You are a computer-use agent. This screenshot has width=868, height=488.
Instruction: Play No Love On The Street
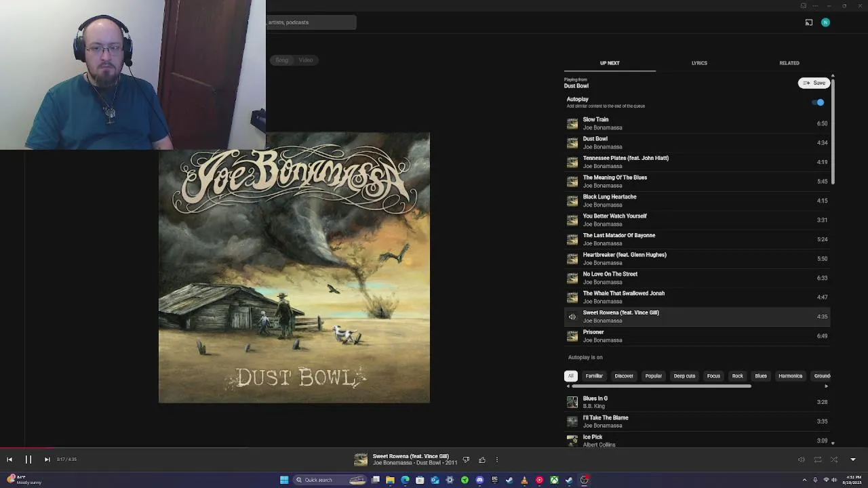(x=697, y=278)
